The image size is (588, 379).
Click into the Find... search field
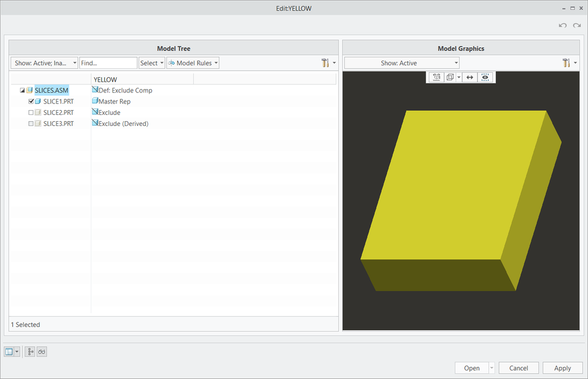click(x=108, y=63)
